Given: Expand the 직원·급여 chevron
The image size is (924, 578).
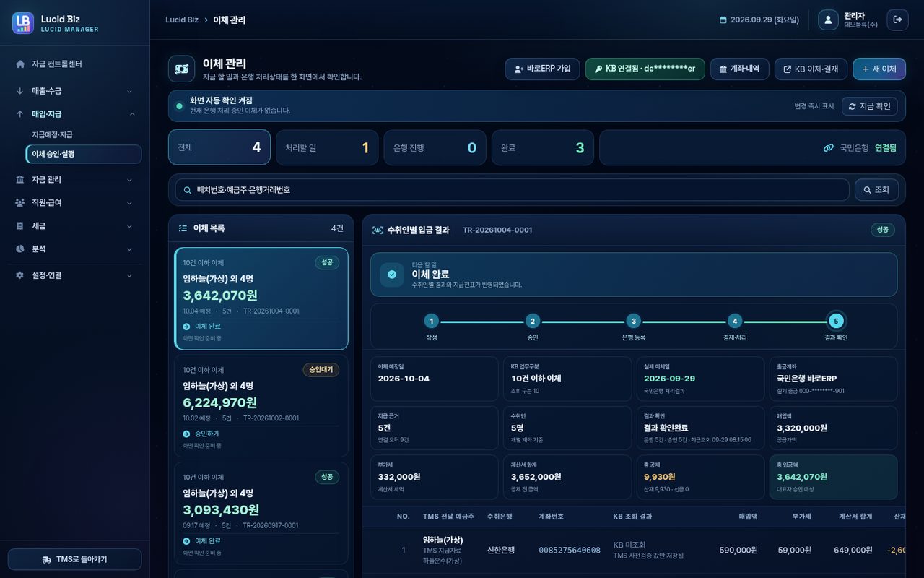Looking at the screenshot, I should (129, 203).
